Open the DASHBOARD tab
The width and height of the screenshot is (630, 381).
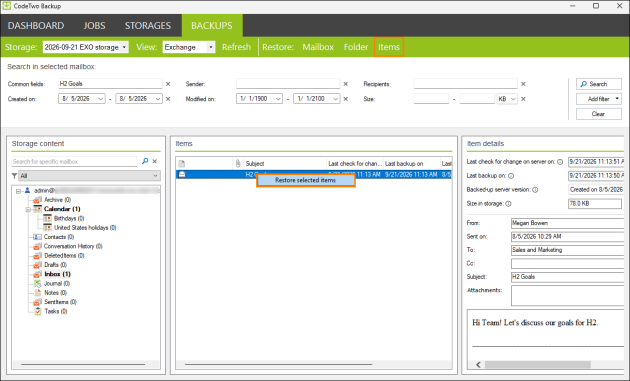coord(36,26)
